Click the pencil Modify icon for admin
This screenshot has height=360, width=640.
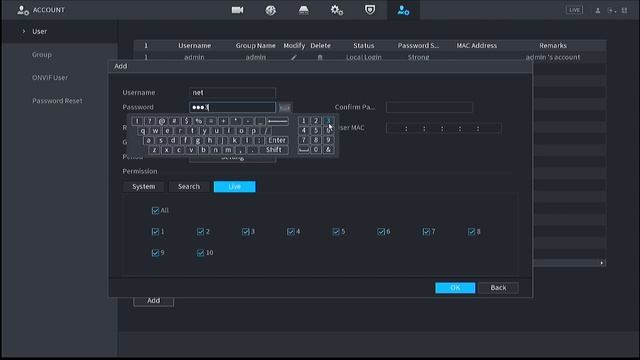[293, 57]
